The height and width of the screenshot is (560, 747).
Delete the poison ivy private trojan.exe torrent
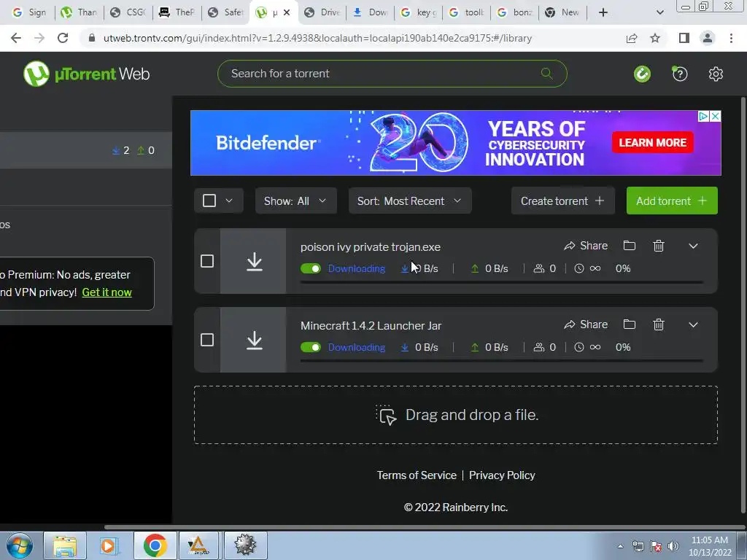tap(659, 246)
